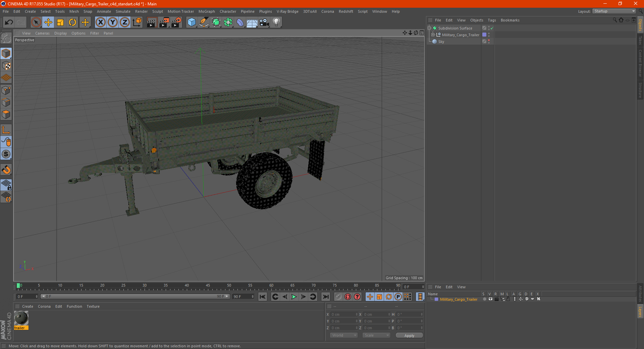Open World coordinate dropdown
The height and width of the screenshot is (349, 644).
(344, 335)
